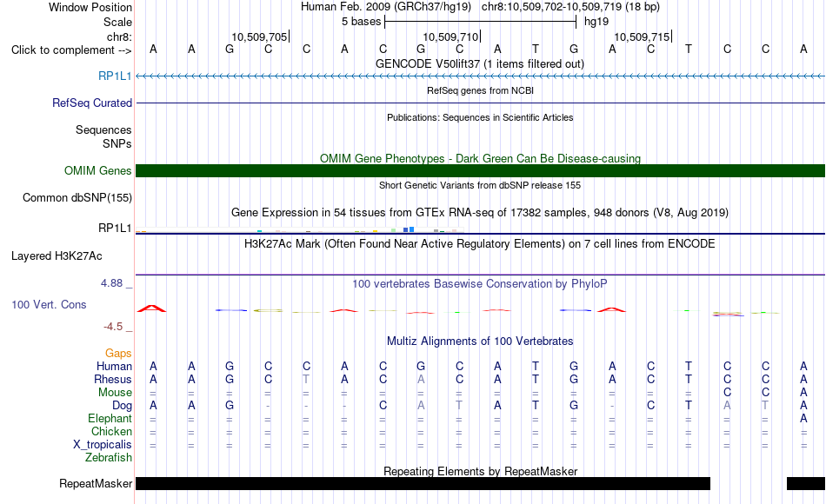826x504 pixels.
Task: Click the 'OMIM Gene Phenotypes' green title
Action: pos(480,158)
